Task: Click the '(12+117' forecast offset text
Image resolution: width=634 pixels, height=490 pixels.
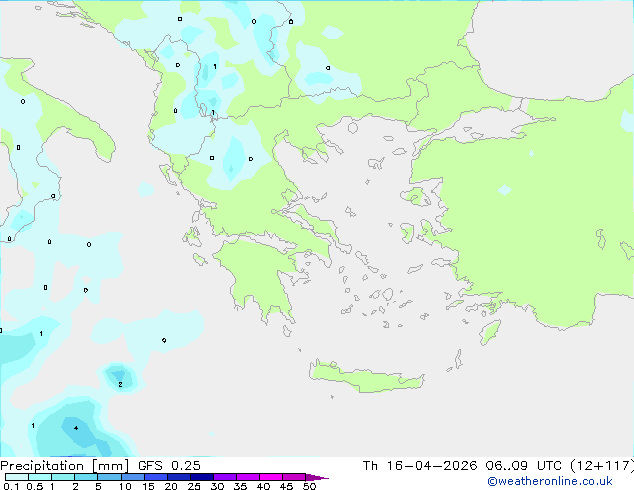Action: point(601,466)
